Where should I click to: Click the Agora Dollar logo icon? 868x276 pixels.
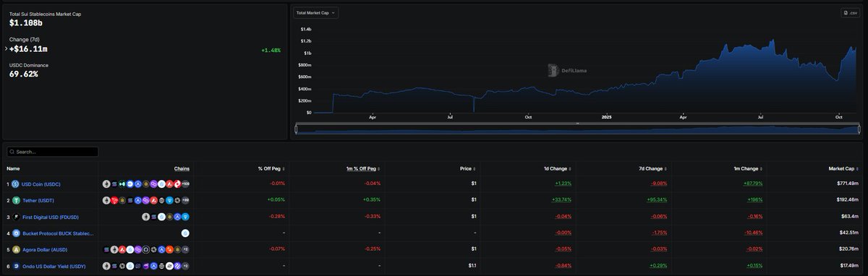pyautogui.click(x=15, y=249)
